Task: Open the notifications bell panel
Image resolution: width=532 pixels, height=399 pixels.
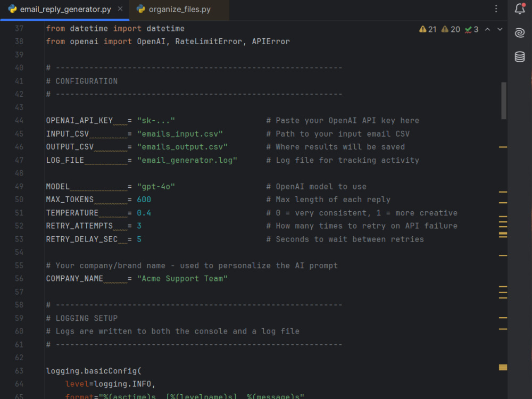Action: (520, 9)
